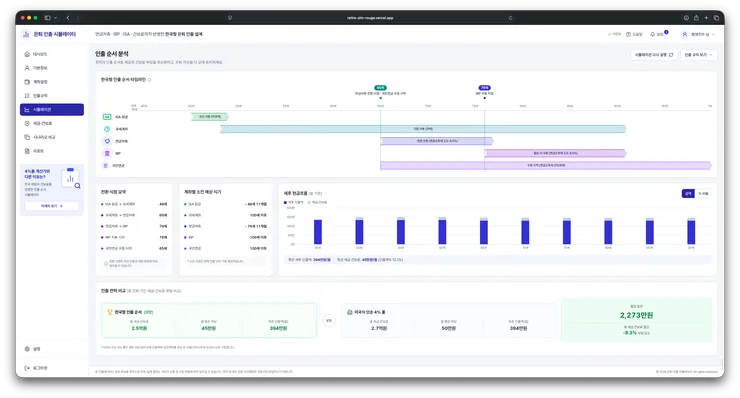
Task: Open 리포트 document item in sidebar
Action: point(52,151)
